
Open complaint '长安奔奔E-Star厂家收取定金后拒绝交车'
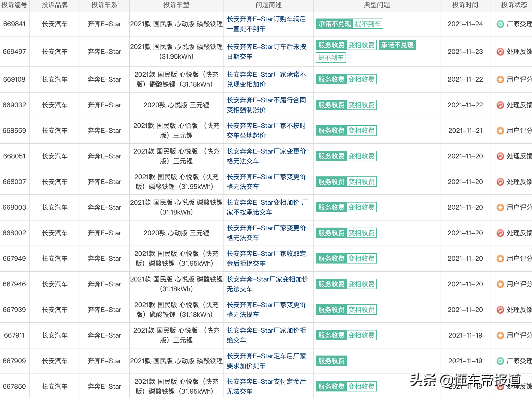point(266,259)
